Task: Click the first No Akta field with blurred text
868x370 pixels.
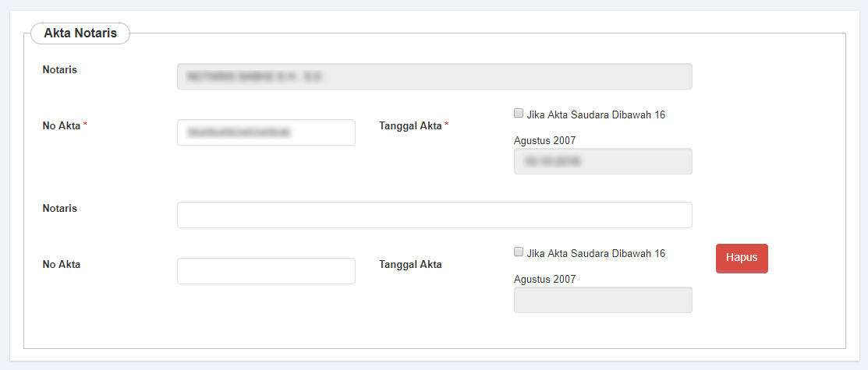Action: pos(266,132)
